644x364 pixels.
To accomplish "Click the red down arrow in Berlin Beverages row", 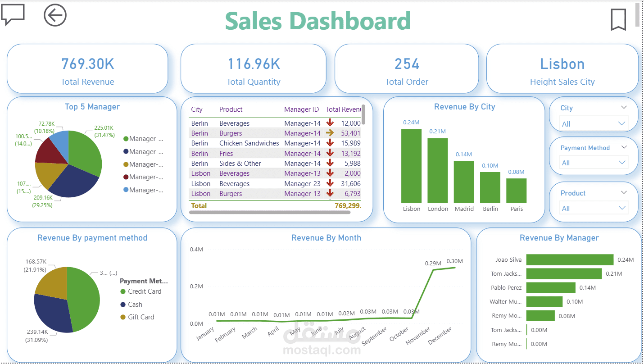I will [330, 123].
